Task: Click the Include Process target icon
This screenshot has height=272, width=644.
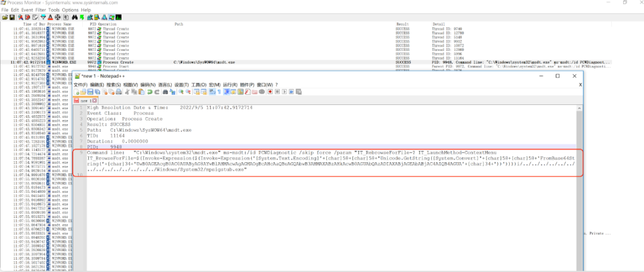Action: click(57, 17)
